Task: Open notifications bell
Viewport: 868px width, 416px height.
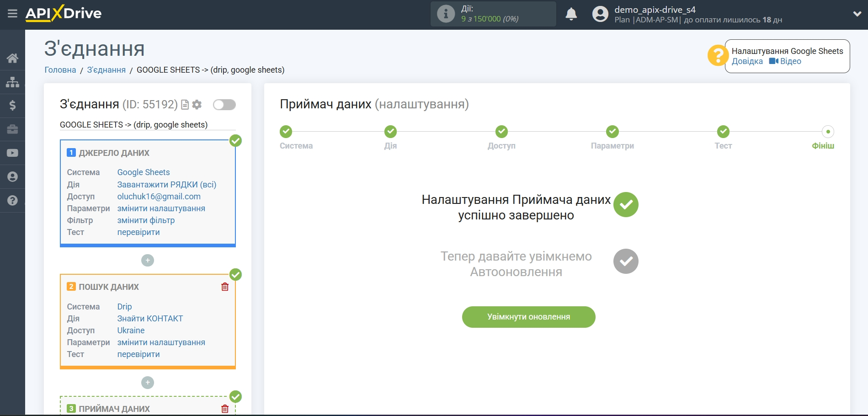Action: point(571,14)
